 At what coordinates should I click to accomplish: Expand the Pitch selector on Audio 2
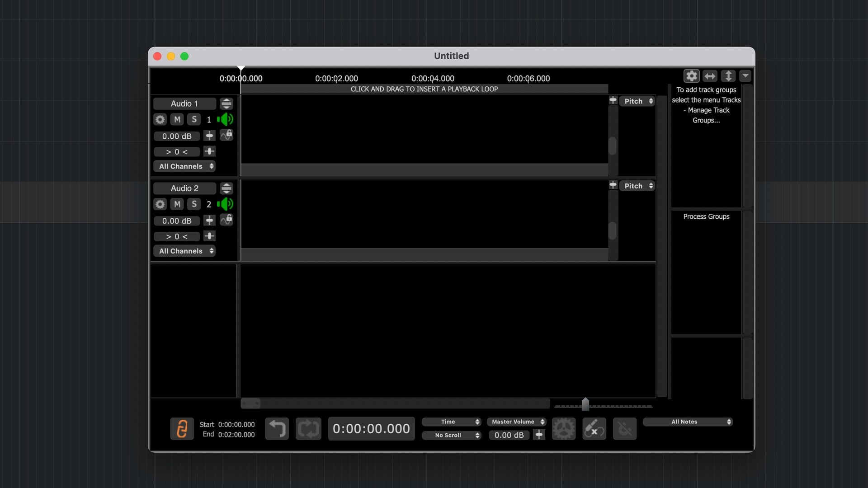(x=637, y=186)
